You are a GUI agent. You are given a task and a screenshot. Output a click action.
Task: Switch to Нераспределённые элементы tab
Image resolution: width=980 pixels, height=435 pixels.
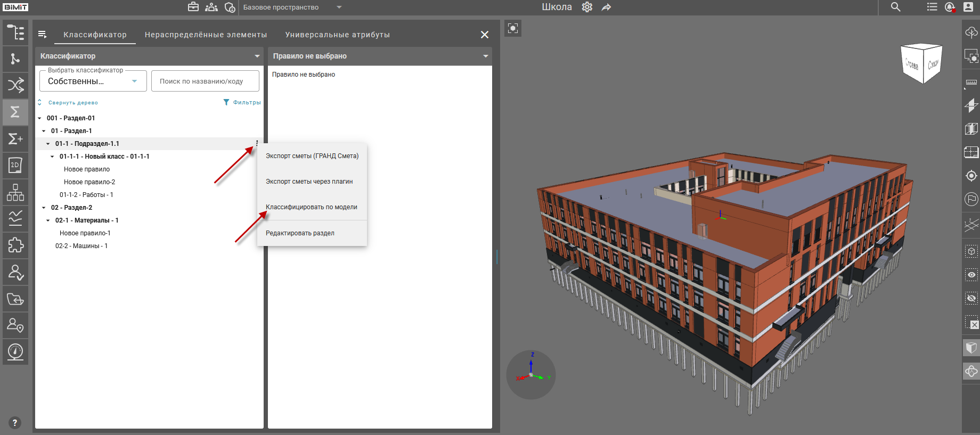[x=206, y=35]
